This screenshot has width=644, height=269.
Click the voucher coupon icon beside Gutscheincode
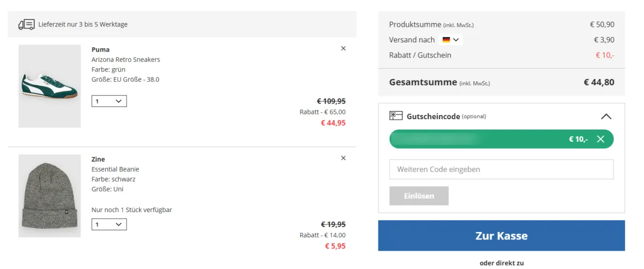(396, 116)
